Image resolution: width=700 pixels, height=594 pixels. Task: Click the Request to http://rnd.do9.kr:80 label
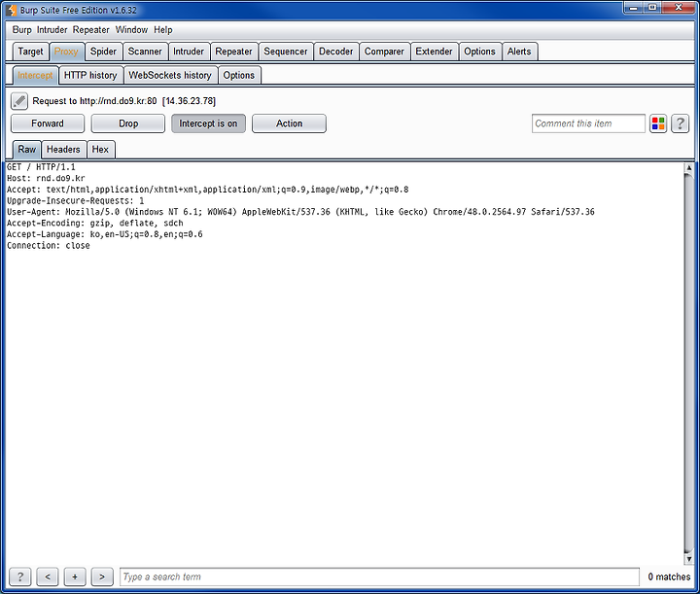click(x=123, y=101)
